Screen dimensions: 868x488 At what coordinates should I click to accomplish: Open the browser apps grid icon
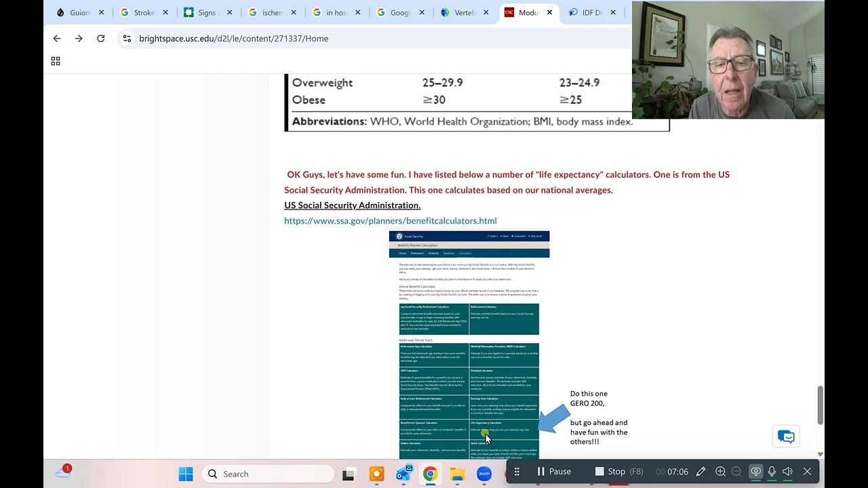pos(56,61)
